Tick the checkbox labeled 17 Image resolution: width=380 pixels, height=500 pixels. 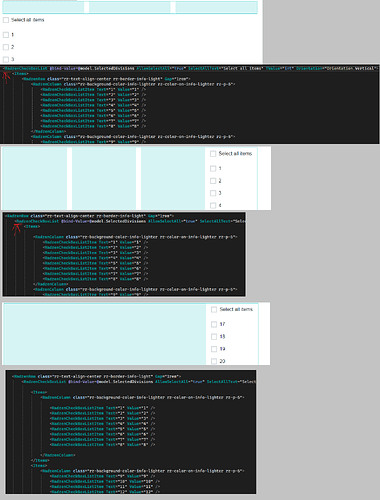tap(214, 324)
